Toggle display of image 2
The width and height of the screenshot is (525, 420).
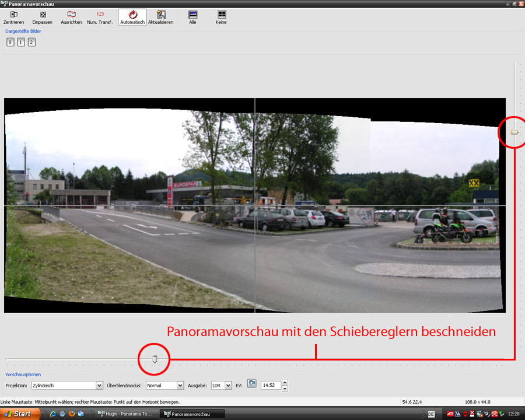click(32, 42)
